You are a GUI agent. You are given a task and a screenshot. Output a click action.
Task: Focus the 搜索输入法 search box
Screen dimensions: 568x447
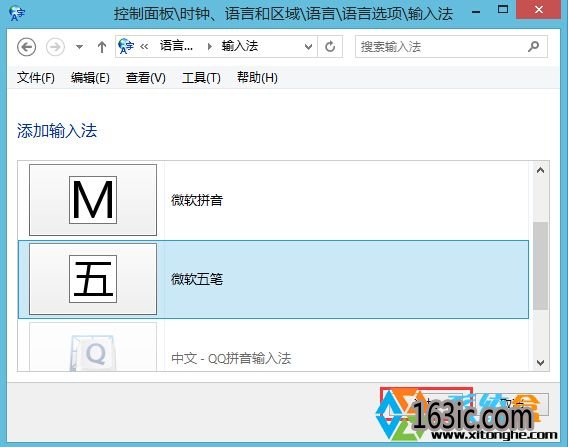coord(451,46)
